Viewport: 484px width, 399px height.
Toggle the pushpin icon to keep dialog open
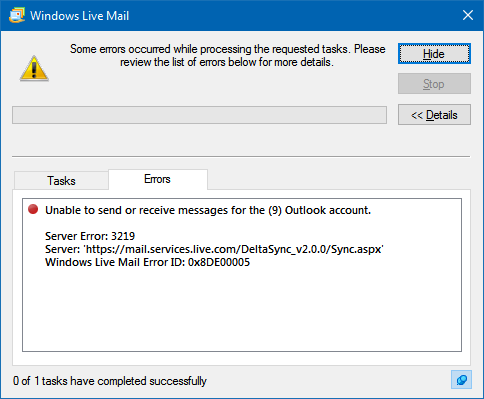[x=461, y=380]
